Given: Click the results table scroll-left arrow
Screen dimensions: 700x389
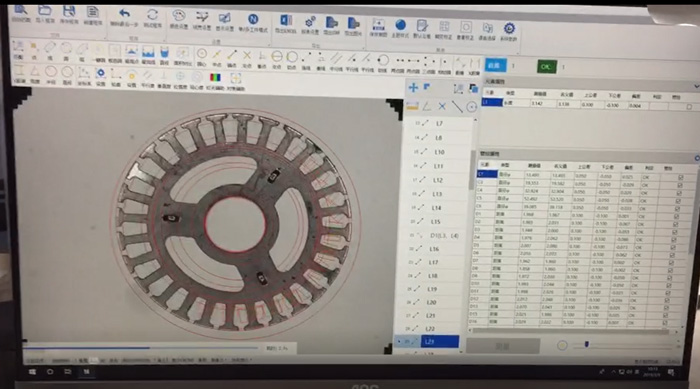Looking at the screenshot, I should pos(470,330).
